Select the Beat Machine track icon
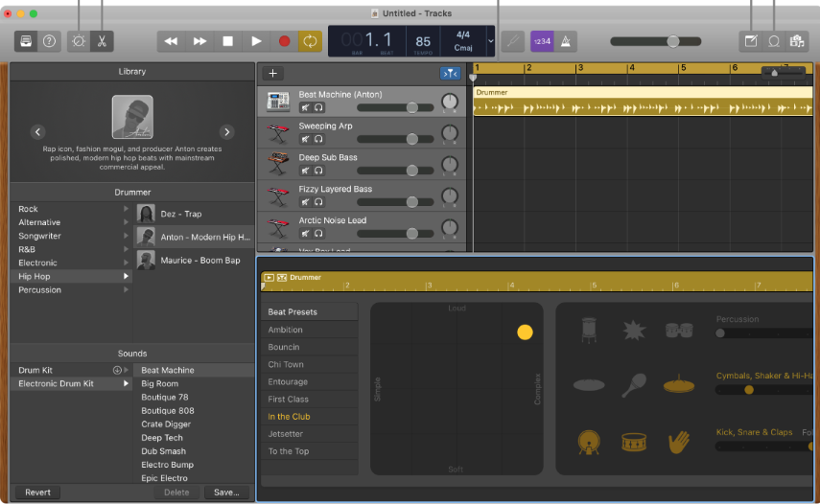Screen dimensions: 820x504 pos(278,102)
